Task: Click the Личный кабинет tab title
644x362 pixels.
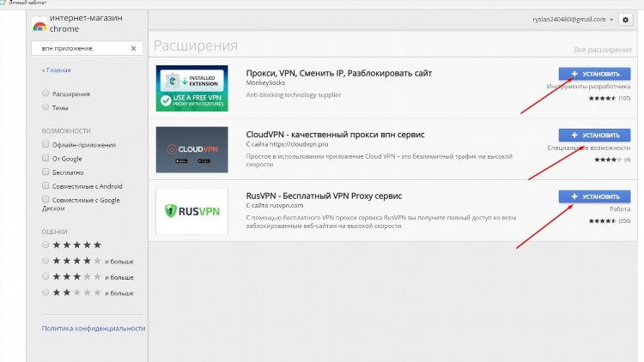Action: click(x=27, y=3)
